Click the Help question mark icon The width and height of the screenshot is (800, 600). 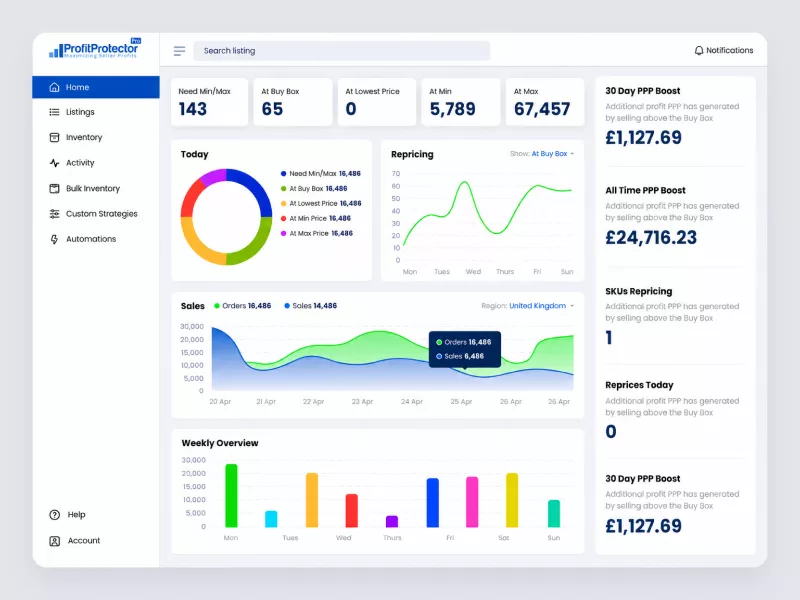[x=55, y=515]
